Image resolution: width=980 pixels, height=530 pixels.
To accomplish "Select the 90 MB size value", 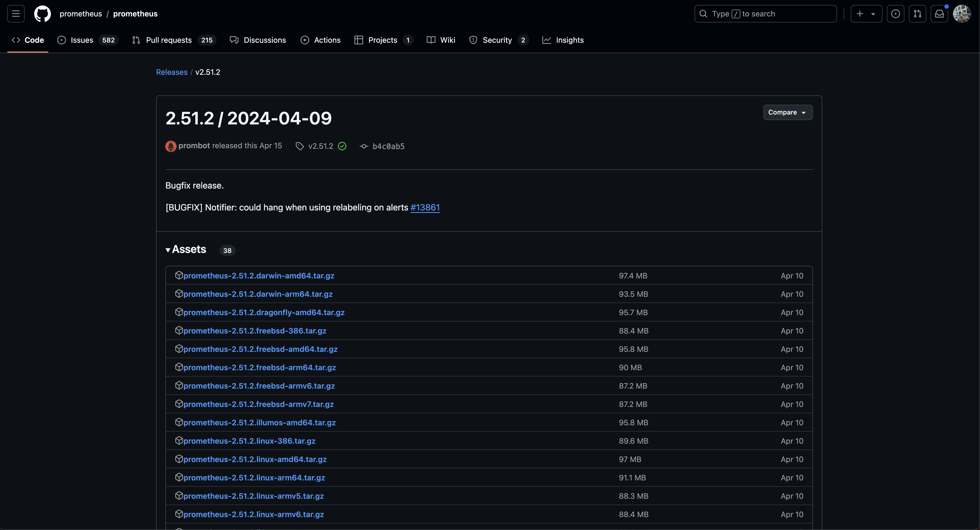I will (630, 367).
